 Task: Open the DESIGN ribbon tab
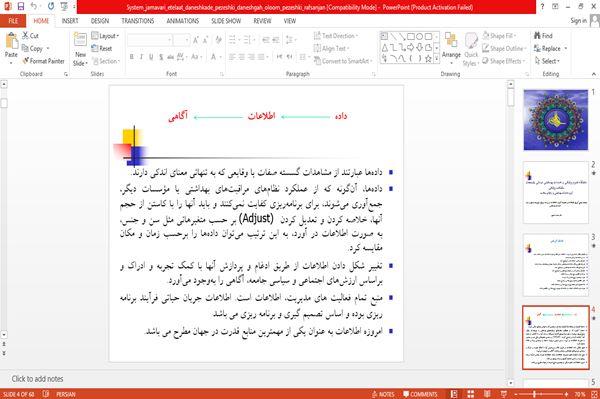100,21
